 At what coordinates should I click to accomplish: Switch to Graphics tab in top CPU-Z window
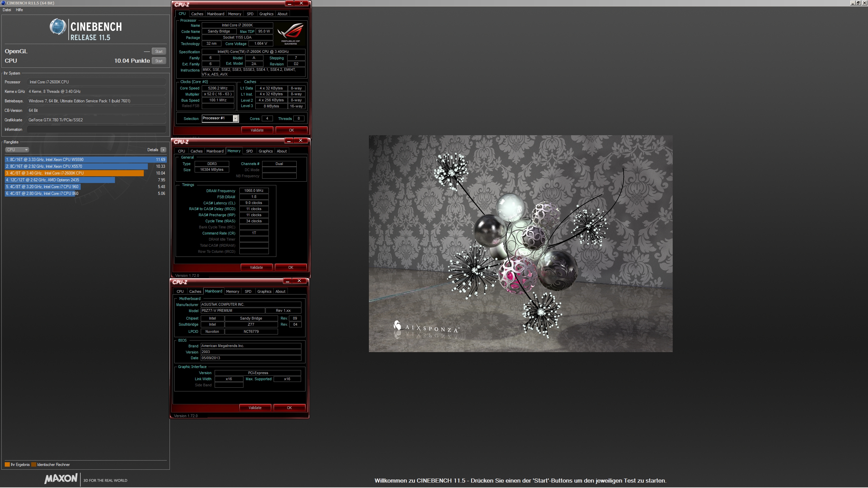266,14
